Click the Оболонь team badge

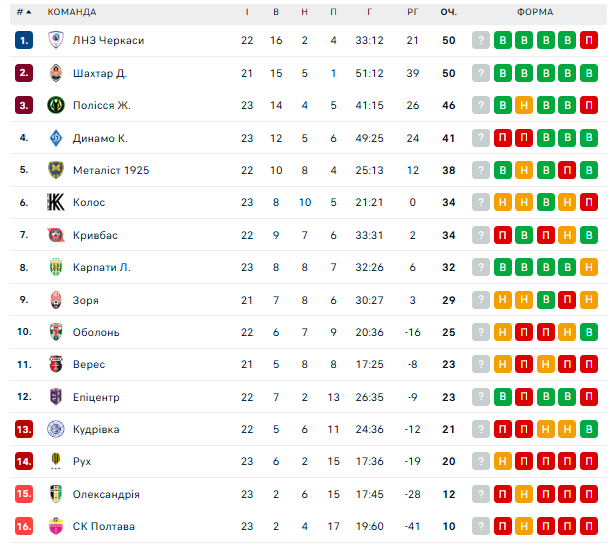tap(56, 332)
